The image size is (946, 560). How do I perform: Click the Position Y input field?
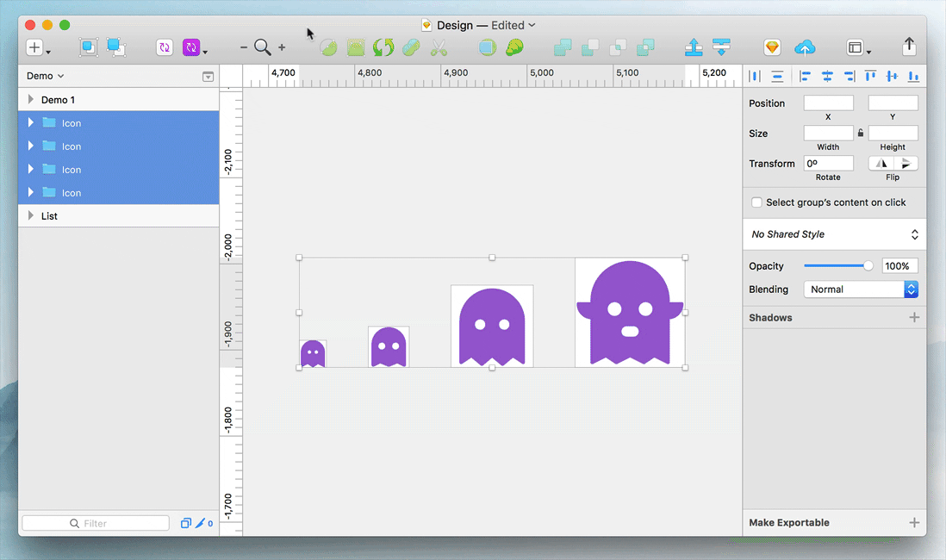893,103
